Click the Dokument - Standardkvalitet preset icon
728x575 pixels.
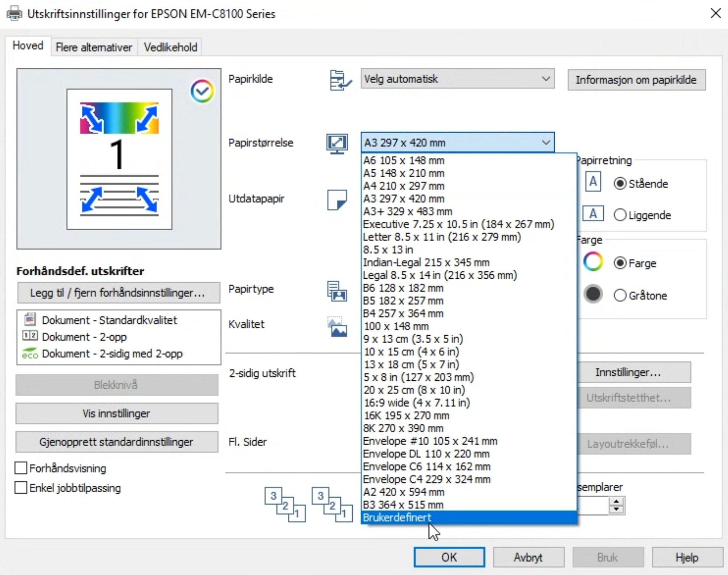[30, 319]
